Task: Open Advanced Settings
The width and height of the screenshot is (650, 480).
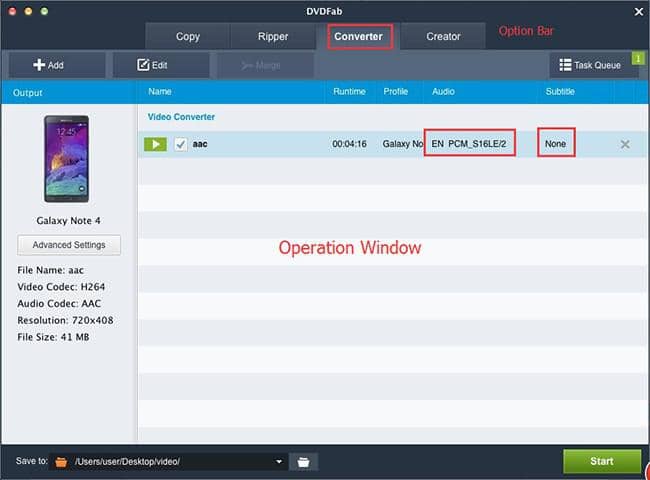Action: pos(69,245)
